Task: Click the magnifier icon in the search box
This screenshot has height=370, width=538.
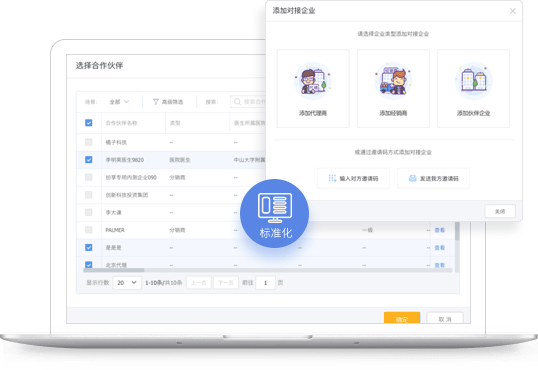Action: tap(237, 102)
